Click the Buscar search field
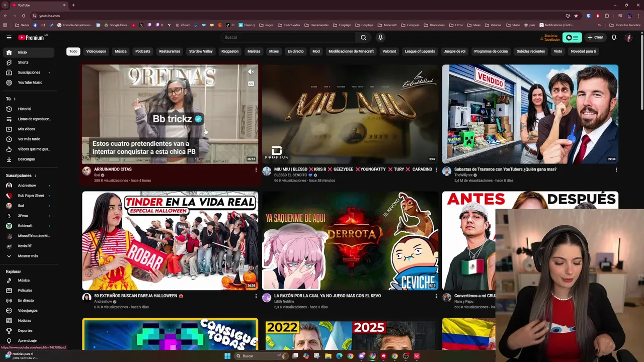This screenshot has width=644, height=362. click(289, 37)
